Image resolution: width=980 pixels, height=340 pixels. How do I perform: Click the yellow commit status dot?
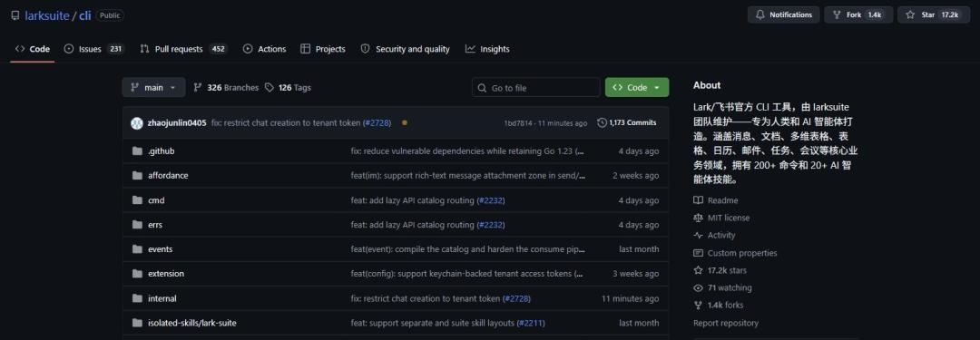tap(405, 122)
